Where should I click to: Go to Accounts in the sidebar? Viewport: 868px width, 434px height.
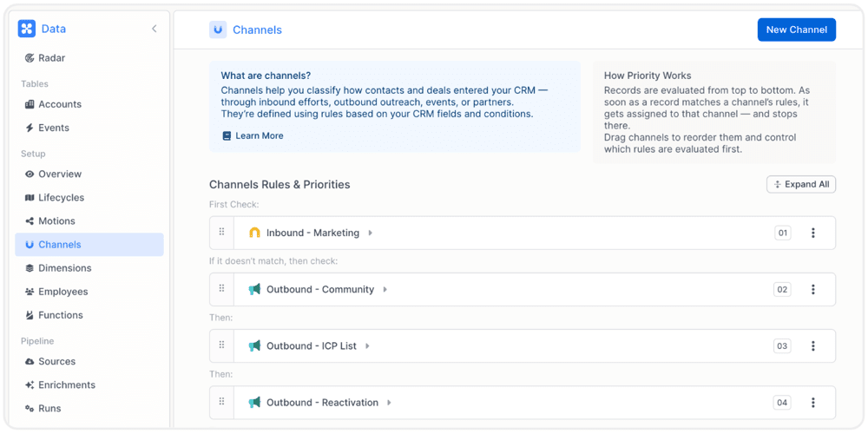point(89,104)
